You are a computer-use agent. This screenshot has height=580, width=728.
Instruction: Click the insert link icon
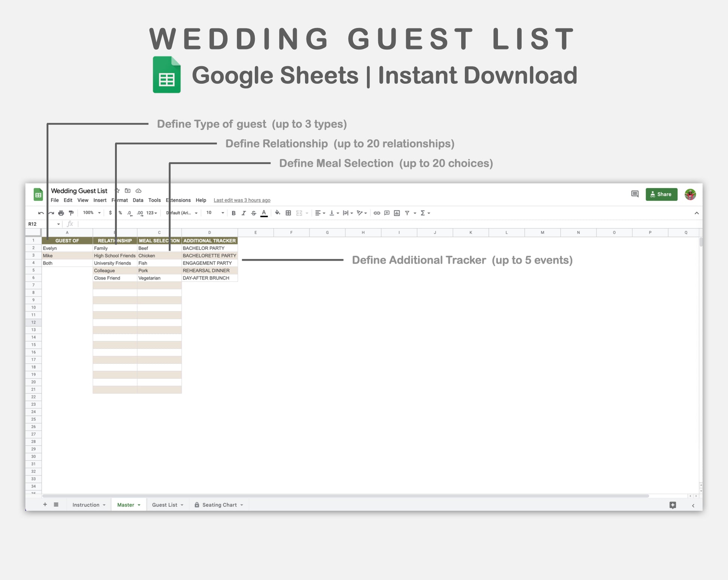click(x=377, y=213)
